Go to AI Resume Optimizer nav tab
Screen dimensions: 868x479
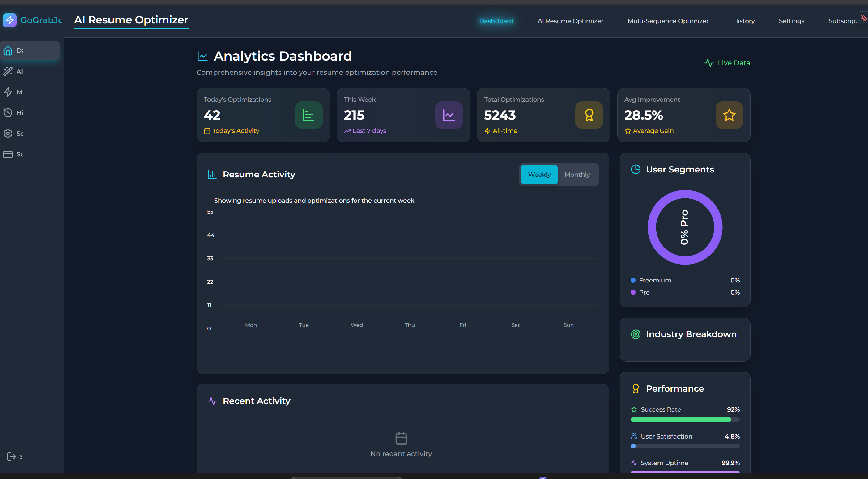pos(570,21)
